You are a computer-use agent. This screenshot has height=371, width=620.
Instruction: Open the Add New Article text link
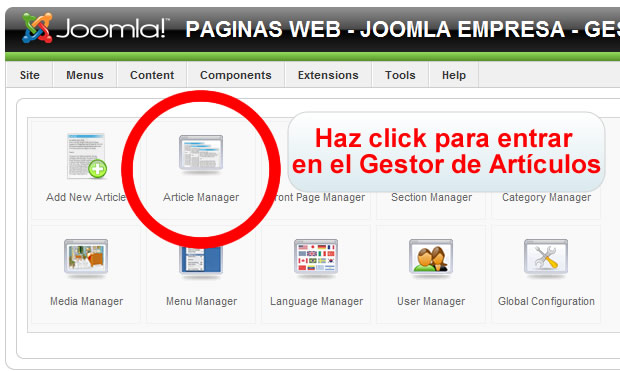point(86,197)
